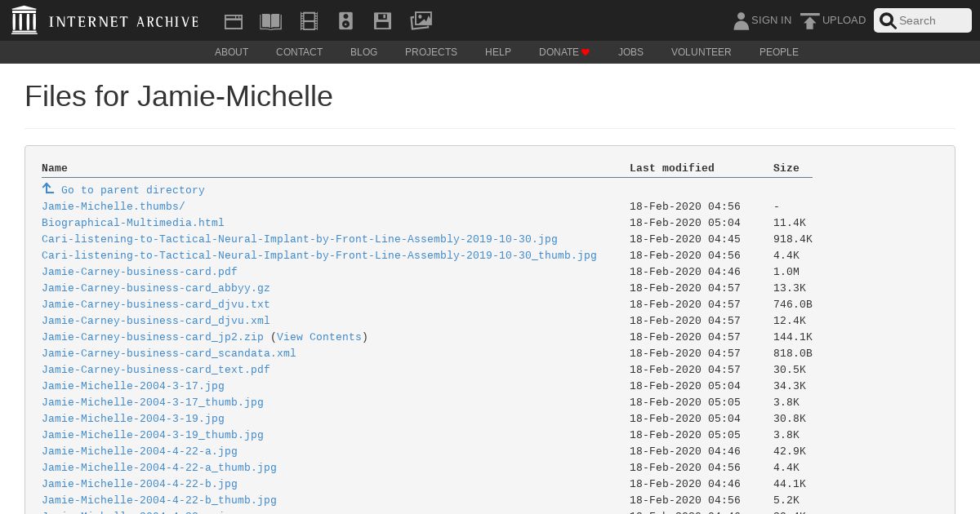
Task: Click the Last modified column header
Action: 672,168
